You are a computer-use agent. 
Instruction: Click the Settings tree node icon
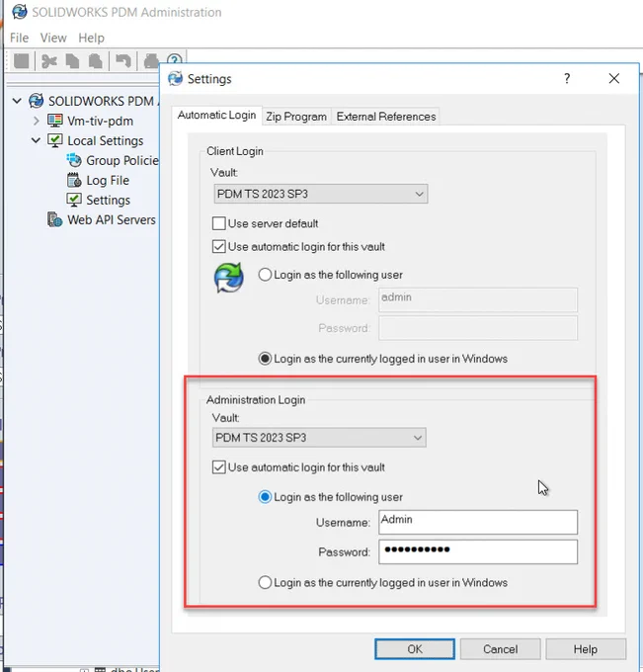[74, 200]
